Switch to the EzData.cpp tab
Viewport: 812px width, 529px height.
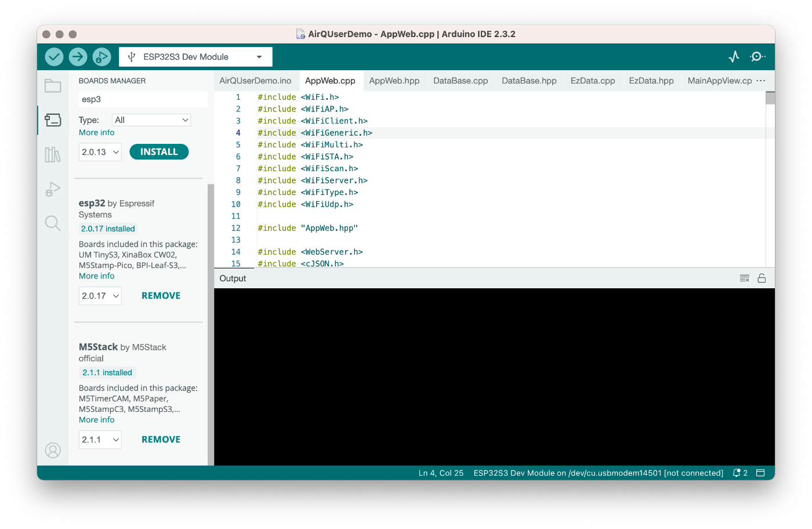coord(593,81)
